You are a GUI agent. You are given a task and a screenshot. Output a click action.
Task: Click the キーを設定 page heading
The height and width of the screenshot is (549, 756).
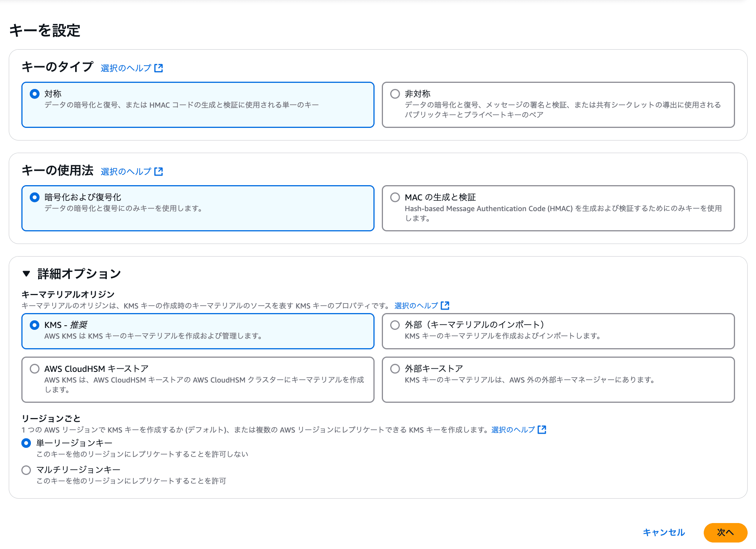click(x=45, y=31)
